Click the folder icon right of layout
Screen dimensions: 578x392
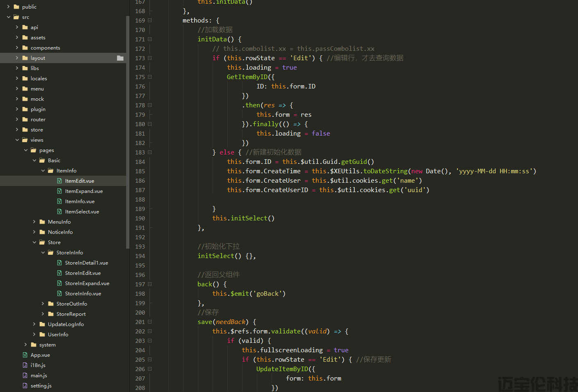point(120,58)
